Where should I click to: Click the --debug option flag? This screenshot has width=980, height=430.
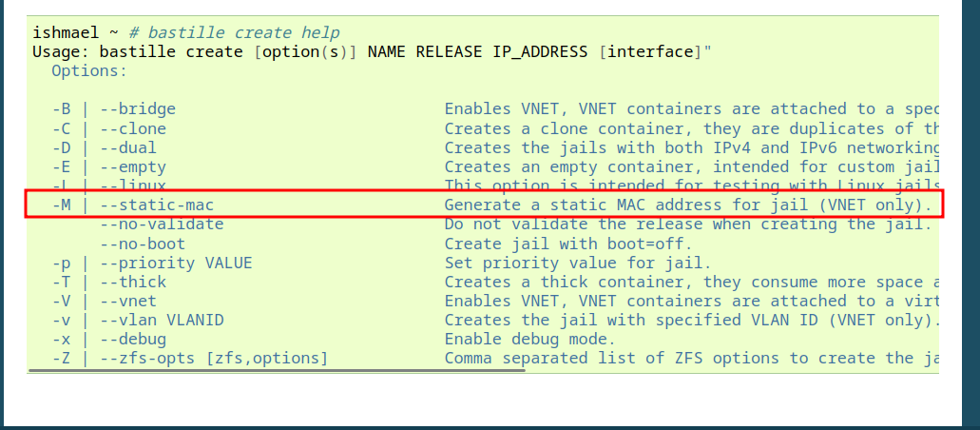133,339
